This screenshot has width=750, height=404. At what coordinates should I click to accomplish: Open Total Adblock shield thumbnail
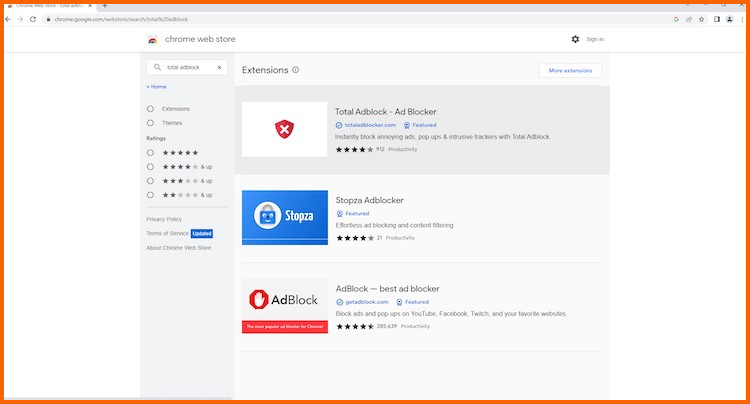[x=285, y=129]
